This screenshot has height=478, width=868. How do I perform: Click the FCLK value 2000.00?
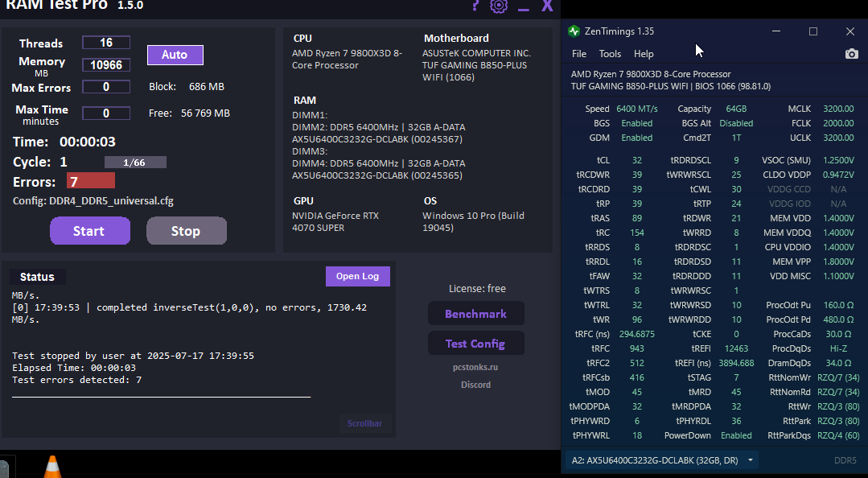click(x=838, y=123)
